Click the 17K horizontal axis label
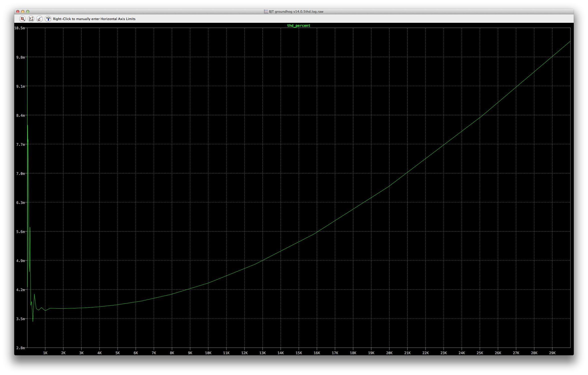This screenshot has width=588, height=375. (335, 353)
